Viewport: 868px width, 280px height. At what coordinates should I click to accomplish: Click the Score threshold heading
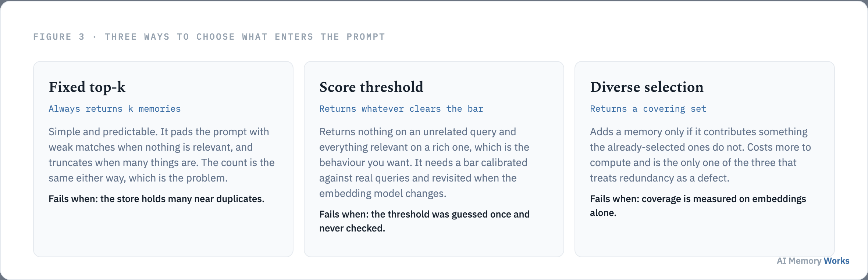point(371,87)
